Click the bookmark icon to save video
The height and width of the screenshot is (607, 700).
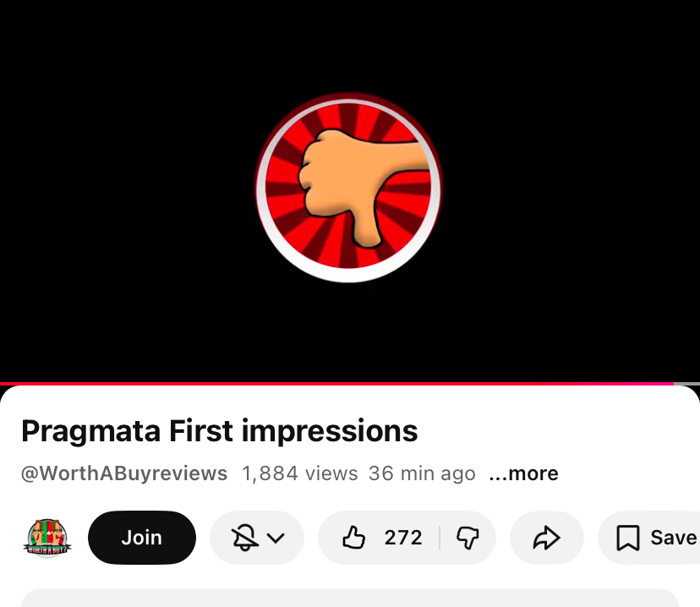(627, 538)
